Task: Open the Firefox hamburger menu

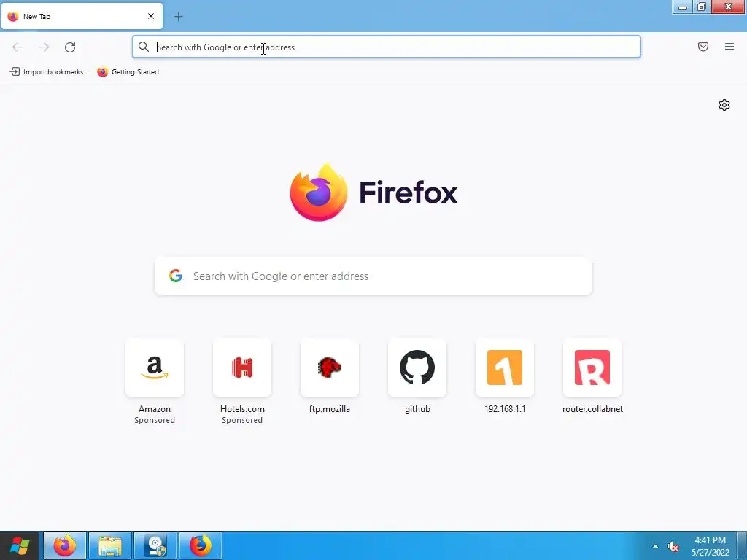Action: [x=729, y=47]
